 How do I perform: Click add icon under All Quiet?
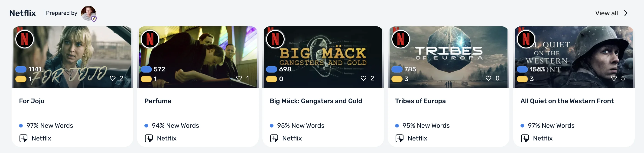[525, 138]
